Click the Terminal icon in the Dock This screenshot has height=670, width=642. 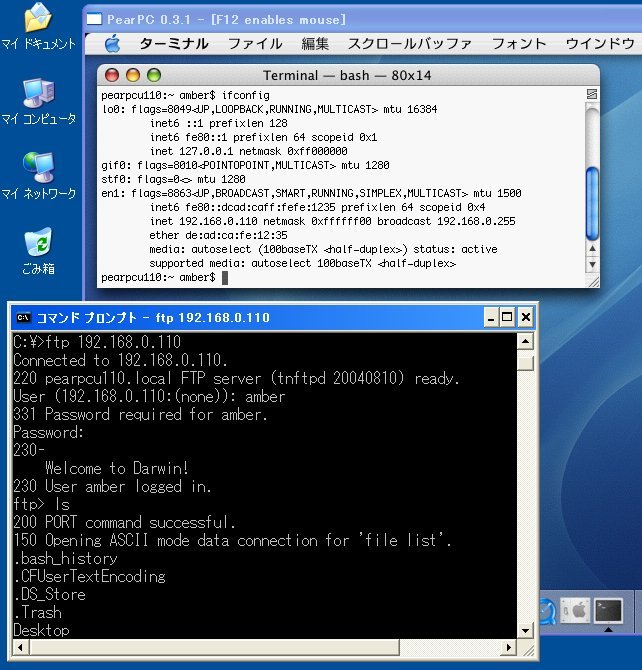[609, 610]
